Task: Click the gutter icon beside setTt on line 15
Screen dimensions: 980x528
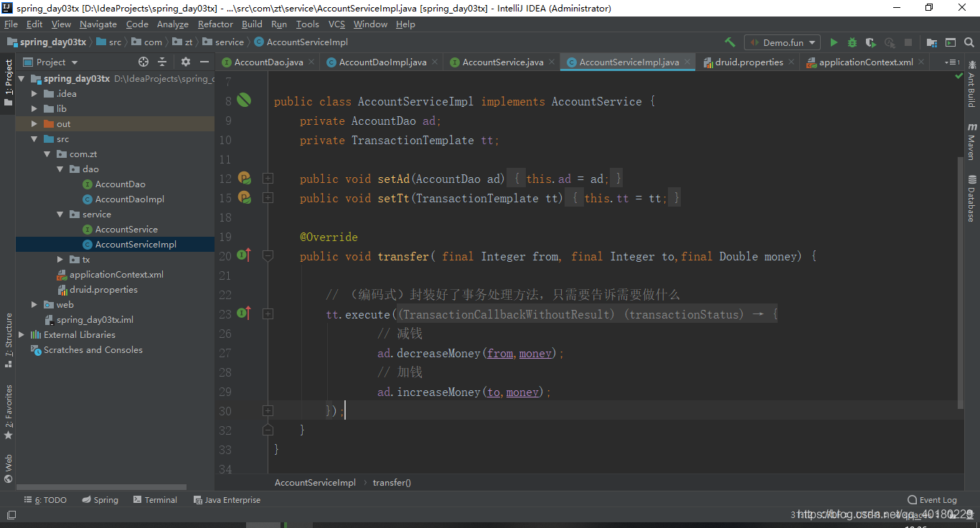Action: (x=244, y=197)
